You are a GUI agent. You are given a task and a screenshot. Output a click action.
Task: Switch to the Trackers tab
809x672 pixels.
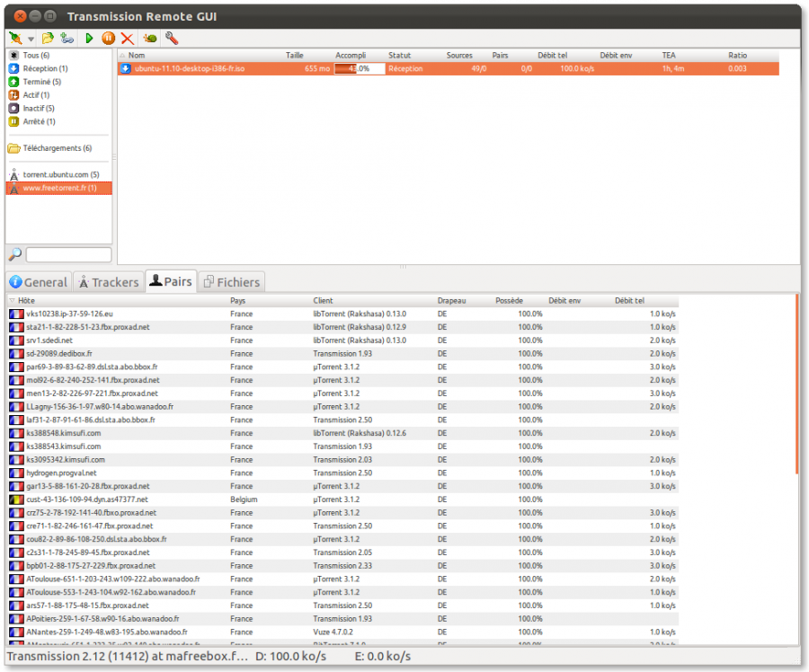tap(109, 282)
